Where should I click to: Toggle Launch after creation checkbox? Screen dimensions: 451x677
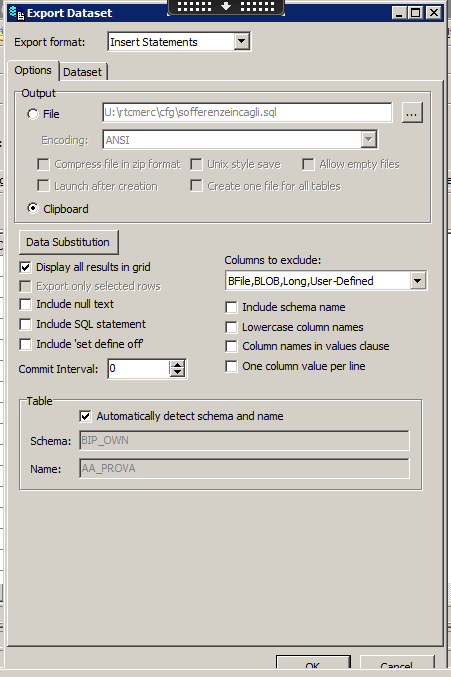point(43,186)
